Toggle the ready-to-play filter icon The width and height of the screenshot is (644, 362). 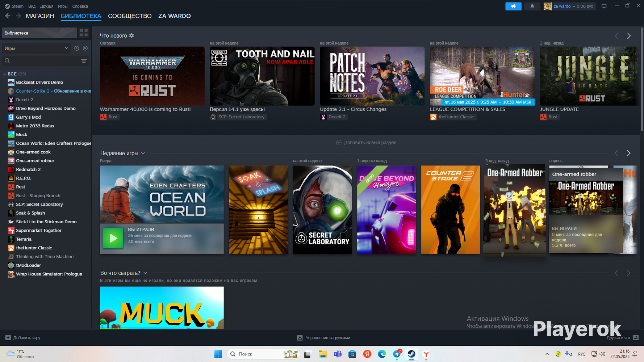85,48
